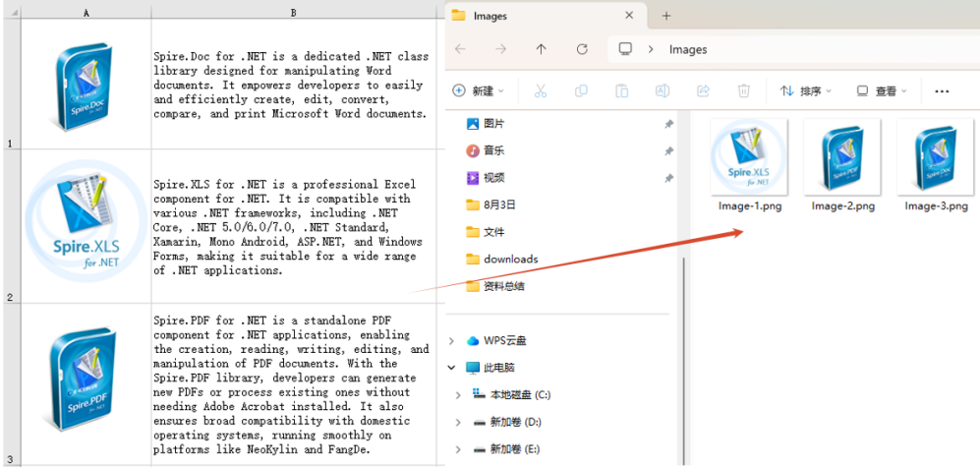Select the Image-2.png thumbnail
Image resolution: width=980 pixels, height=467 pixels.
842,157
